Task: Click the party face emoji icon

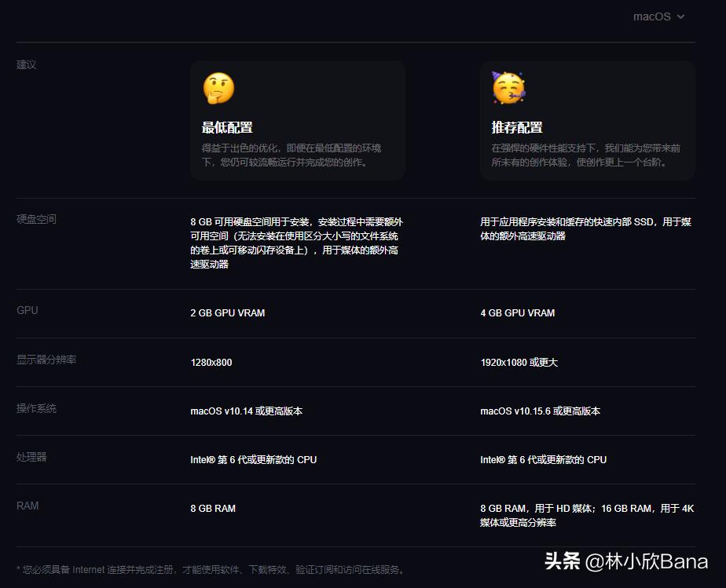Action: click(508, 86)
